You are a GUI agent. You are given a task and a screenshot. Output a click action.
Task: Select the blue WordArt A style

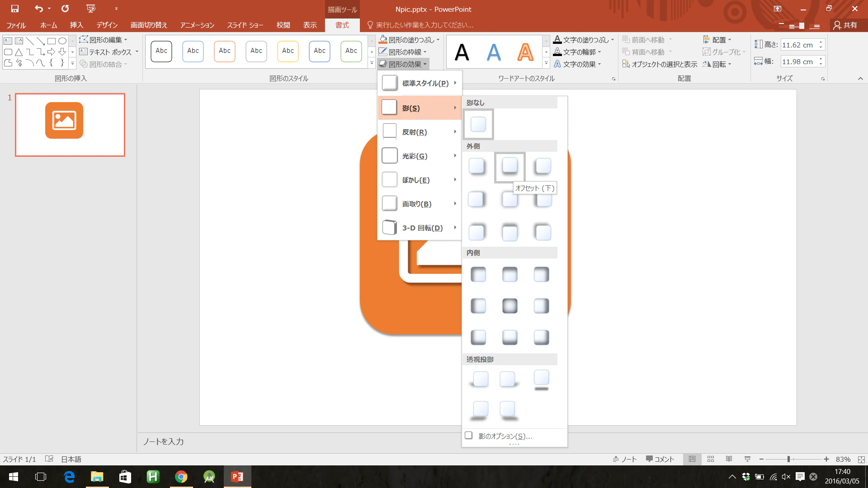pyautogui.click(x=494, y=52)
